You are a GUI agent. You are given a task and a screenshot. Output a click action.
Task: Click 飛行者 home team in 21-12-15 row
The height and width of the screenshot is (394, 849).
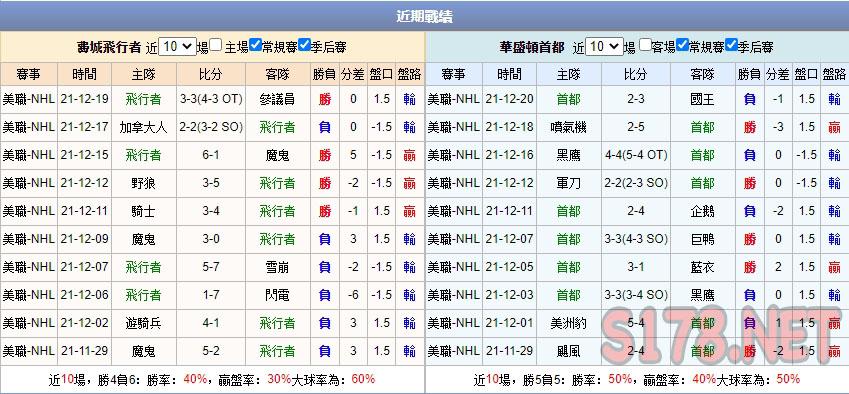143,155
